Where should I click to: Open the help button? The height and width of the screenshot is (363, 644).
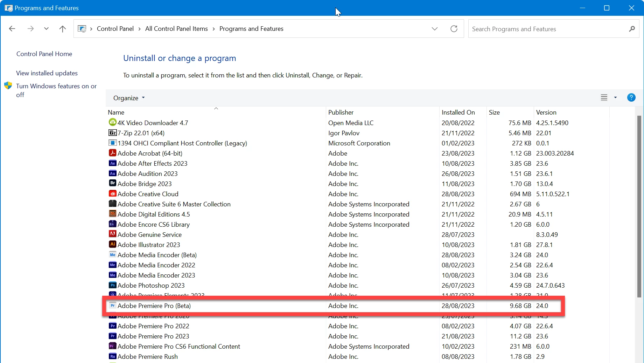(631, 98)
